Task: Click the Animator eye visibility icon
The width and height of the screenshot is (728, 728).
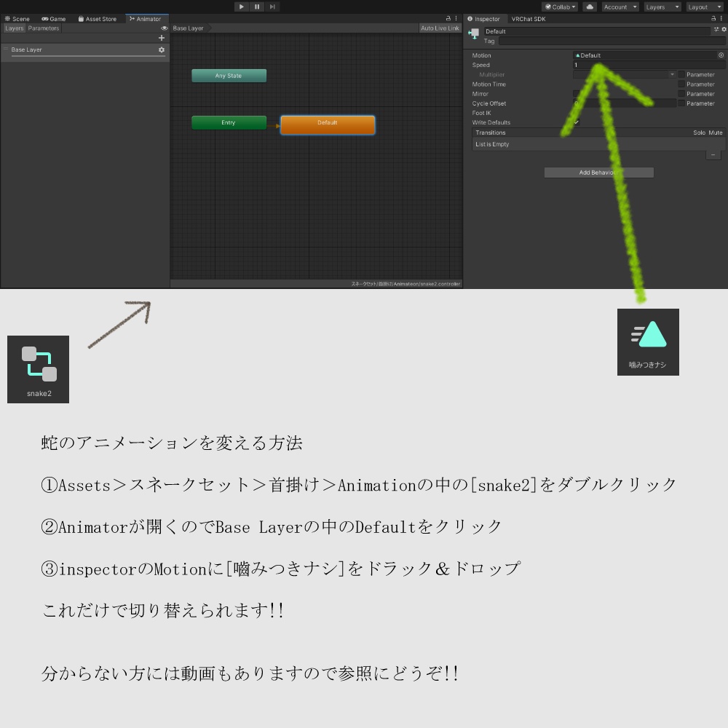Action: [163, 28]
